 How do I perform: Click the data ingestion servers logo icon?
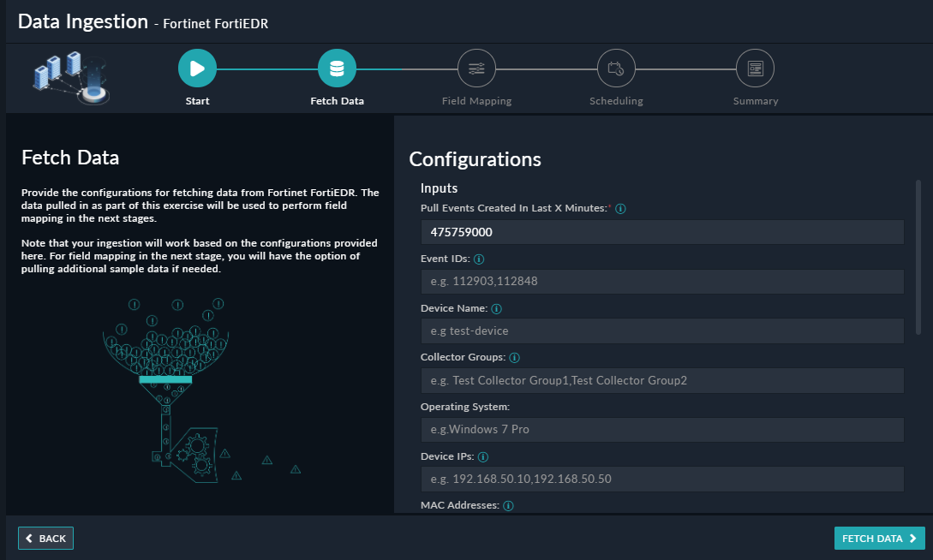pyautogui.click(x=71, y=78)
